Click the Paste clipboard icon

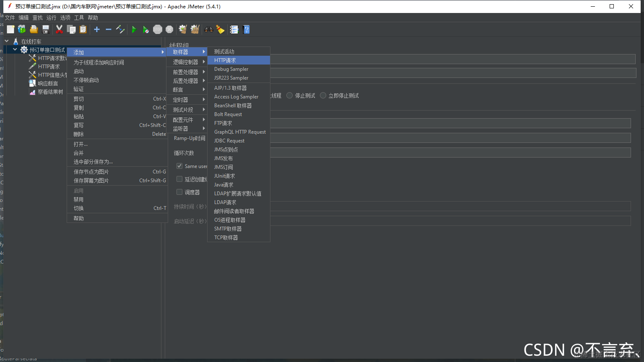83,29
